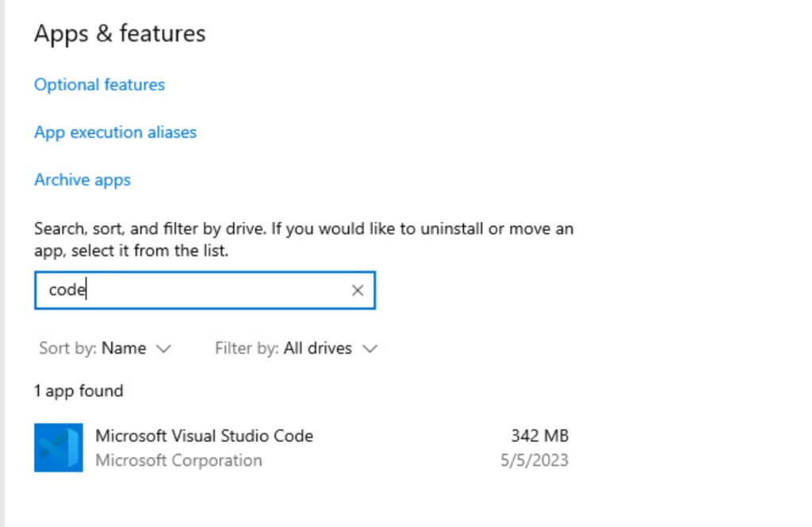The image size is (812, 527).
Task: Click the 342 MB app size
Action: click(540, 436)
